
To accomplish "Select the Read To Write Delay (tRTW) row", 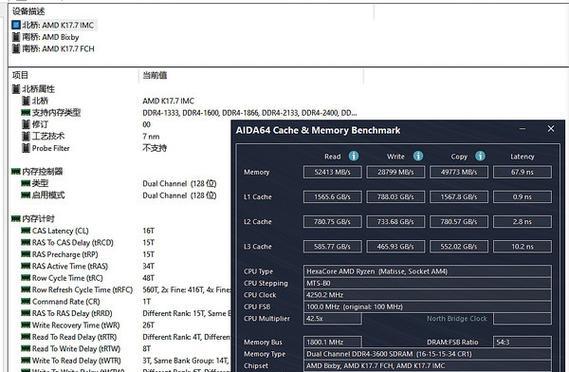I will 71,349.
